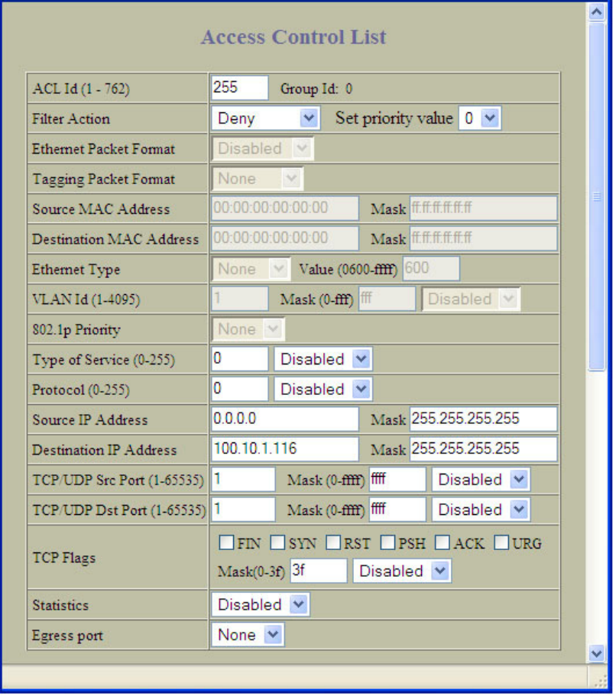Open the TCP/UDP Src Port Disabled dropdown
The width and height of the screenshot is (616, 696).
coord(481,480)
